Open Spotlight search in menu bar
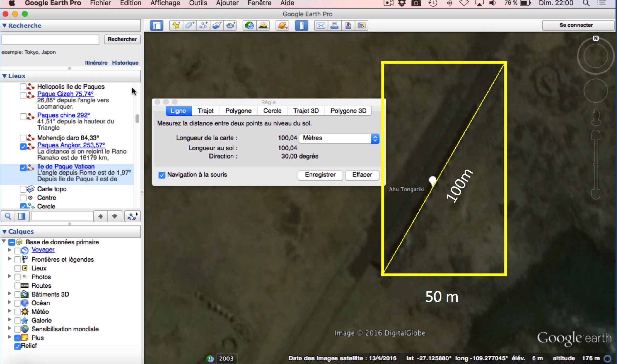Image resolution: width=617 pixels, height=364 pixels. point(586,3)
